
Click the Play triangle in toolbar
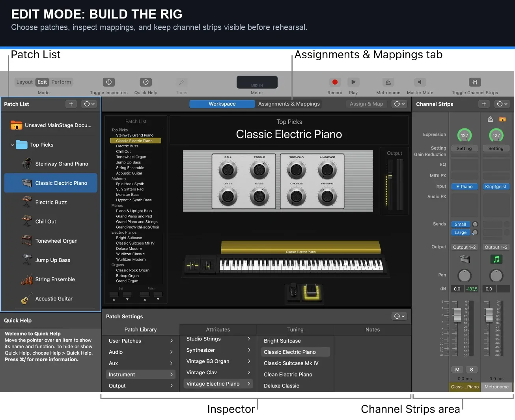(x=353, y=82)
